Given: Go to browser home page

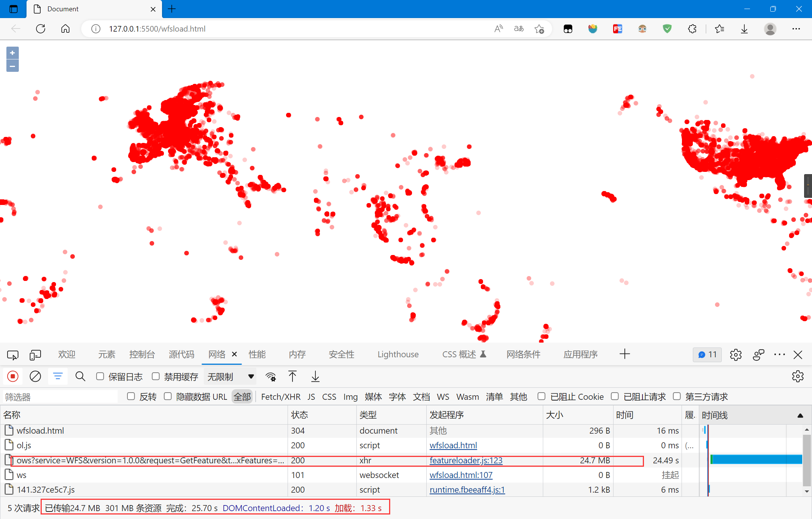Looking at the screenshot, I should coord(65,29).
